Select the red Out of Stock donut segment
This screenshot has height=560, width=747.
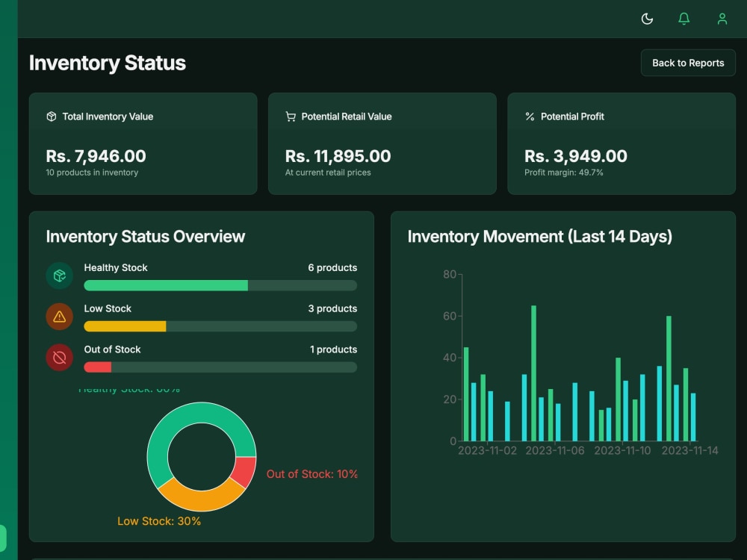pos(246,471)
